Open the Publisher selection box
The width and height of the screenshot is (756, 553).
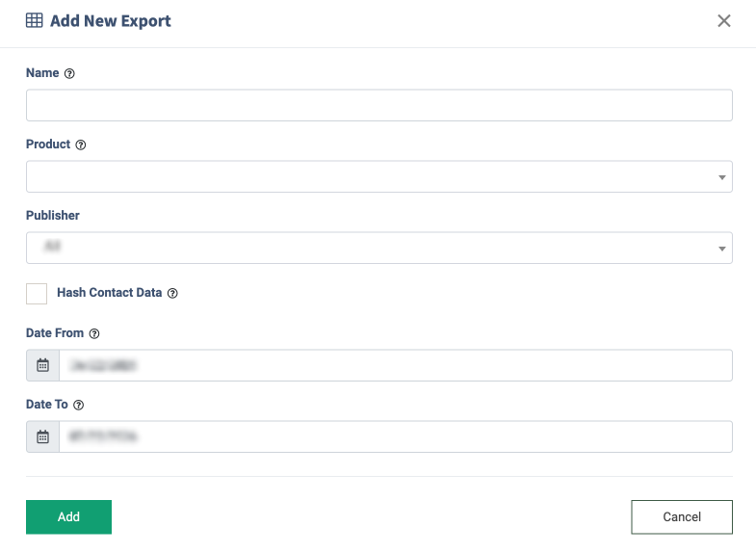point(379,248)
